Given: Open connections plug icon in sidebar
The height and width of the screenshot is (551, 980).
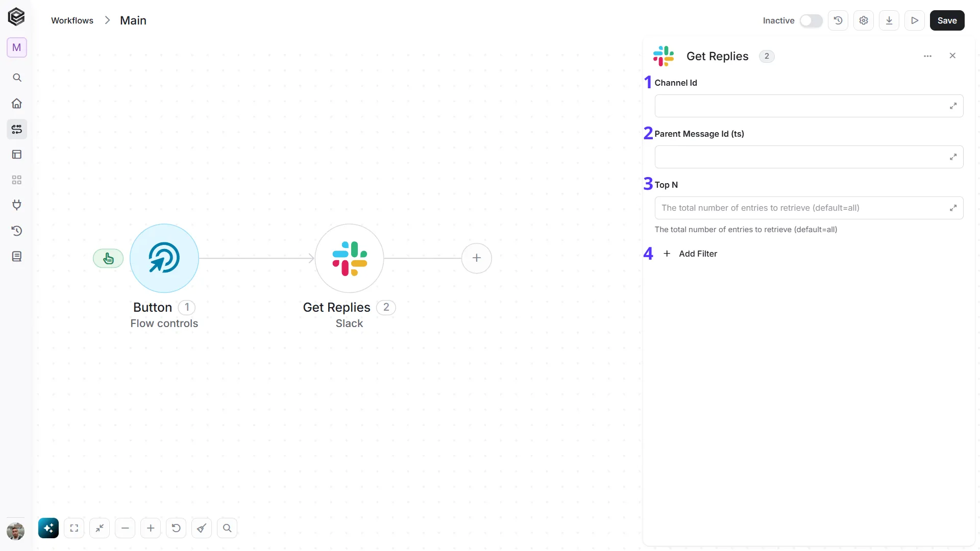Looking at the screenshot, I should (17, 205).
